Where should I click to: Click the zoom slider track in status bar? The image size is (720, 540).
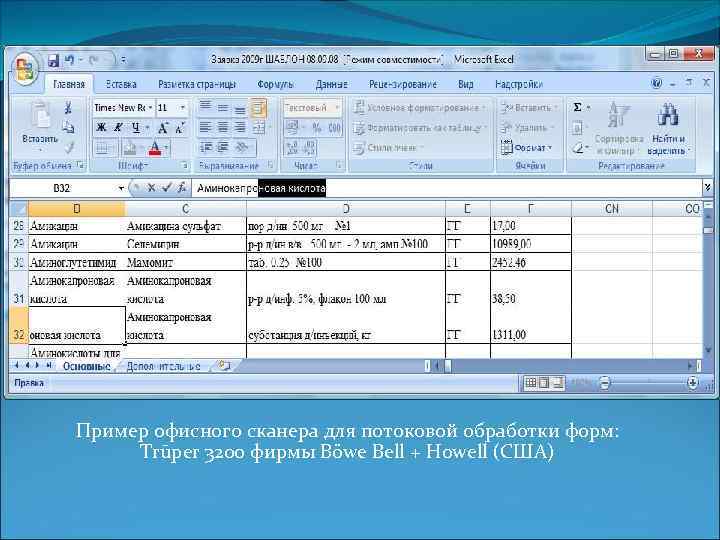pos(648,382)
